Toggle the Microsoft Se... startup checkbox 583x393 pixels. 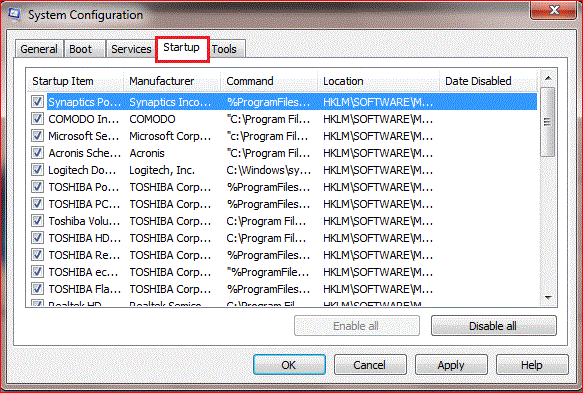coord(37,136)
